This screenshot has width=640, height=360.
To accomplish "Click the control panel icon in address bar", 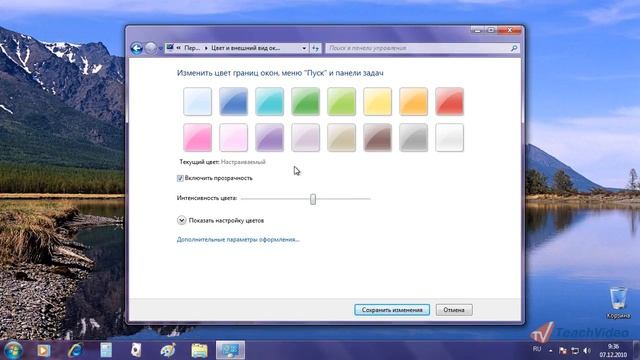I will click(170, 48).
